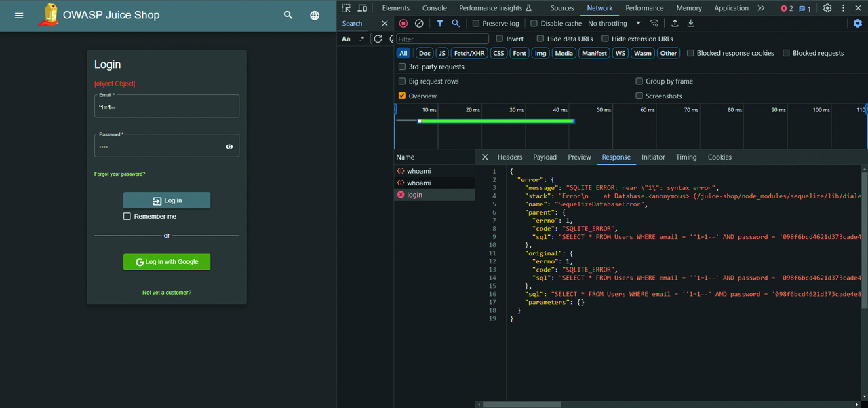Import HAR file upload icon
The width and height of the screenshot is (868, 408).
point(675,23)
